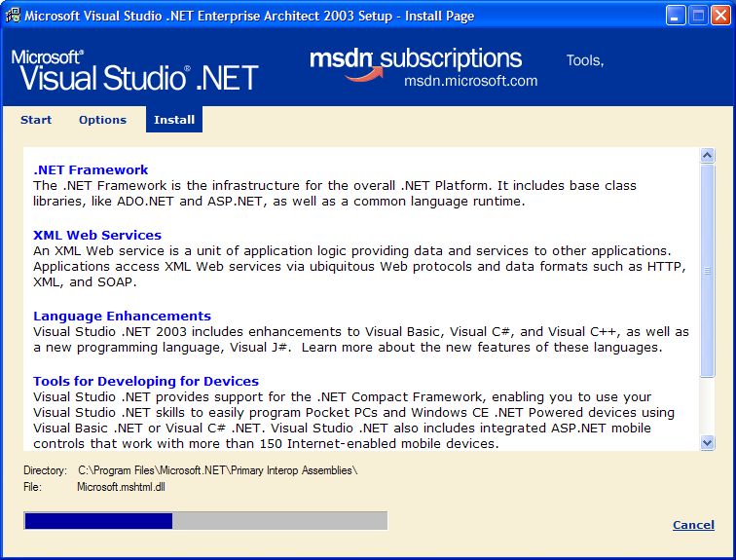Screen dimensions: 736x560
Task: Click the Microsoft.mshtml.dll file name
Action: click(121, 487)
